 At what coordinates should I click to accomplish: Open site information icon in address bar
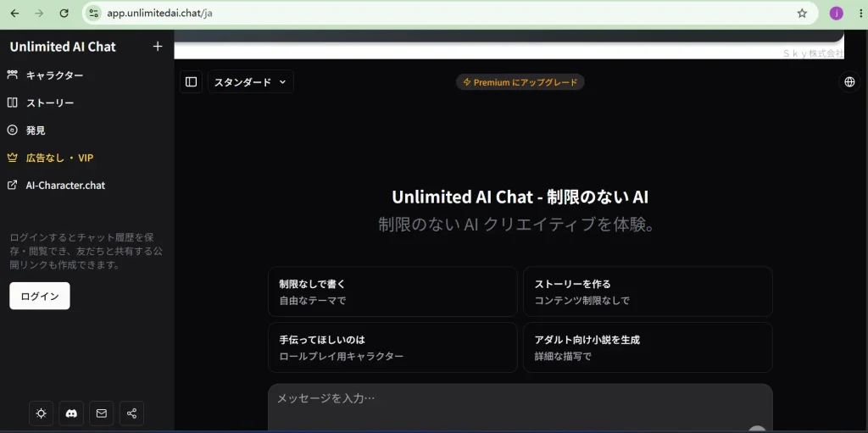[x=93, y=14]
